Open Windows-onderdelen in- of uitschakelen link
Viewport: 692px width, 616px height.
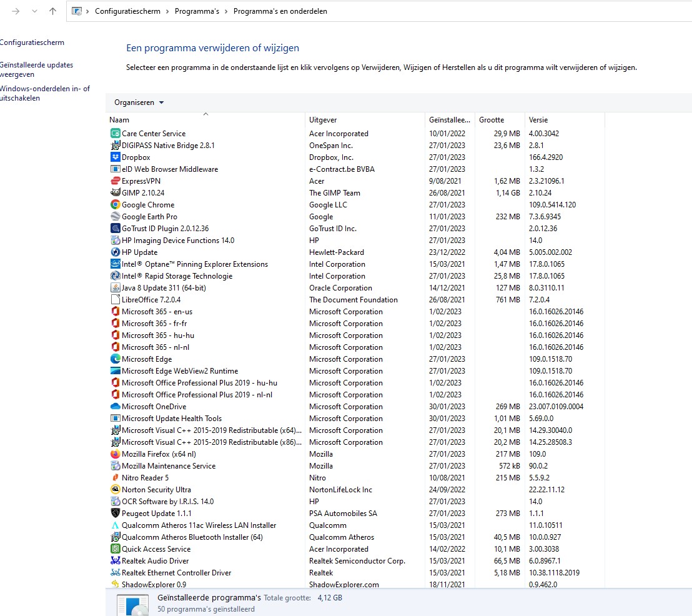coord(44,93)
